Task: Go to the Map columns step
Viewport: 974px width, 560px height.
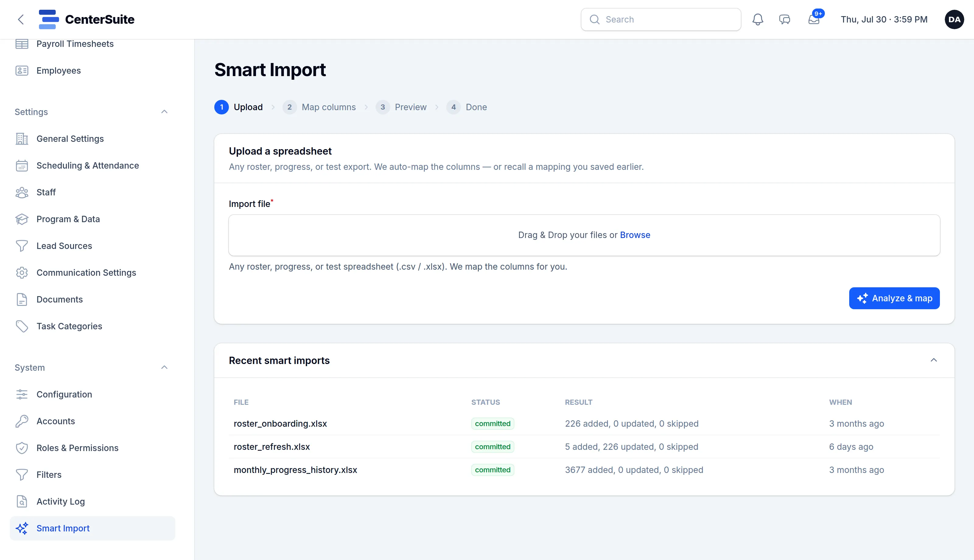Action: (x=319, y=107)
